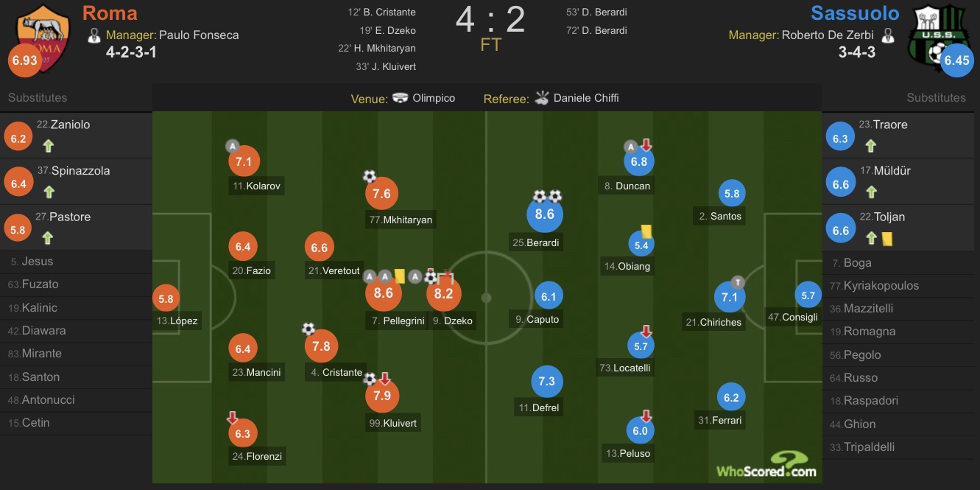Open manager Paulo Fonseca link
980x490 pixels.
[x=199, y=35]
